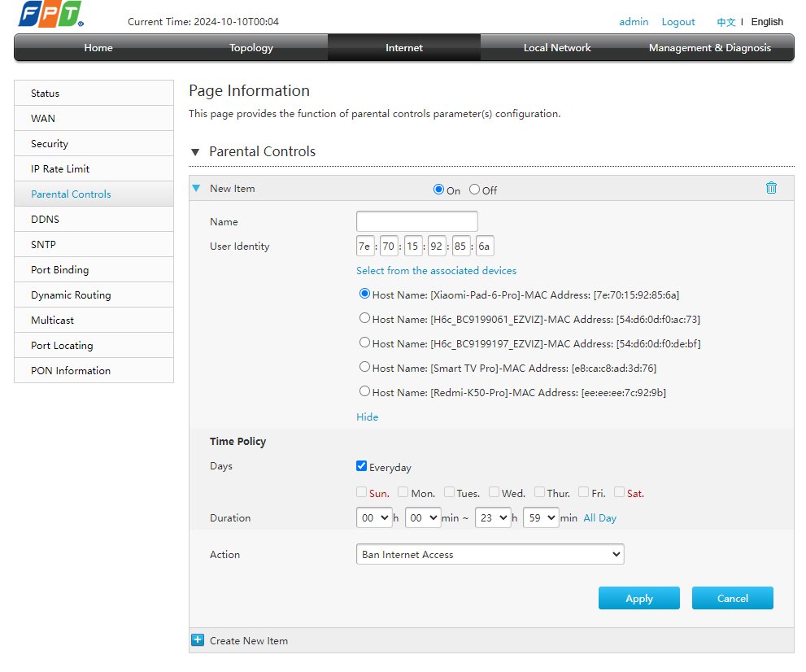Select the Redmi-K50-Pro host radio button

point(364,391)
